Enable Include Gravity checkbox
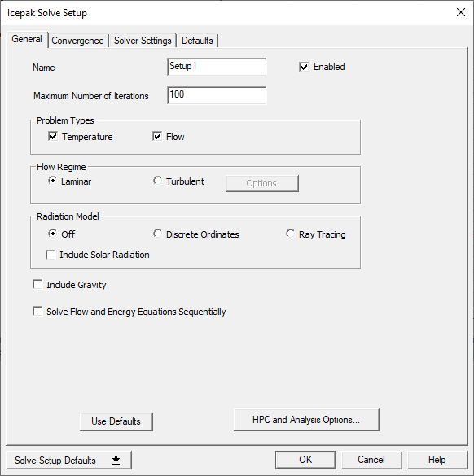474x476 pixels. coord(37,285)
